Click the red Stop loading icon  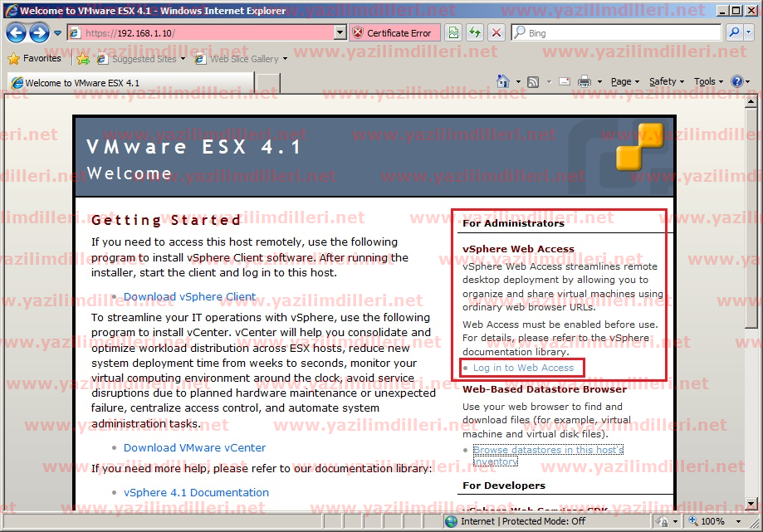(496, 32)
